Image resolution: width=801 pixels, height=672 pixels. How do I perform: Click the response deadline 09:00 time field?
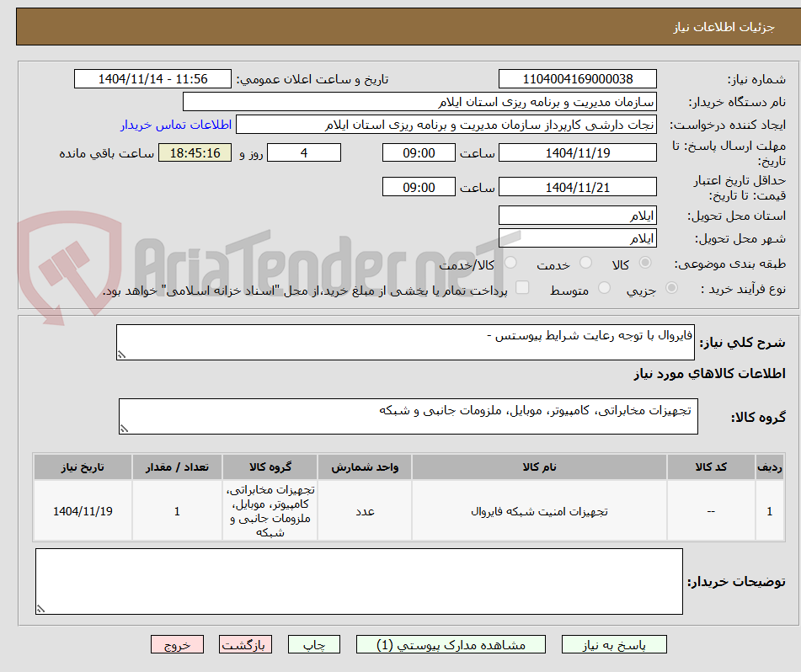point(419,152)
